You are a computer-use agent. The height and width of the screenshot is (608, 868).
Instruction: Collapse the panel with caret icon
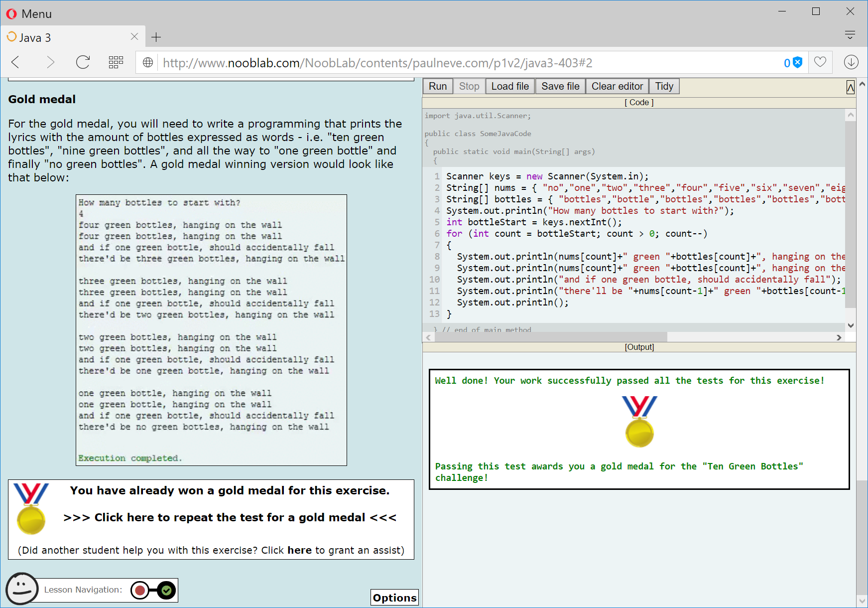[x=851, y=88]
